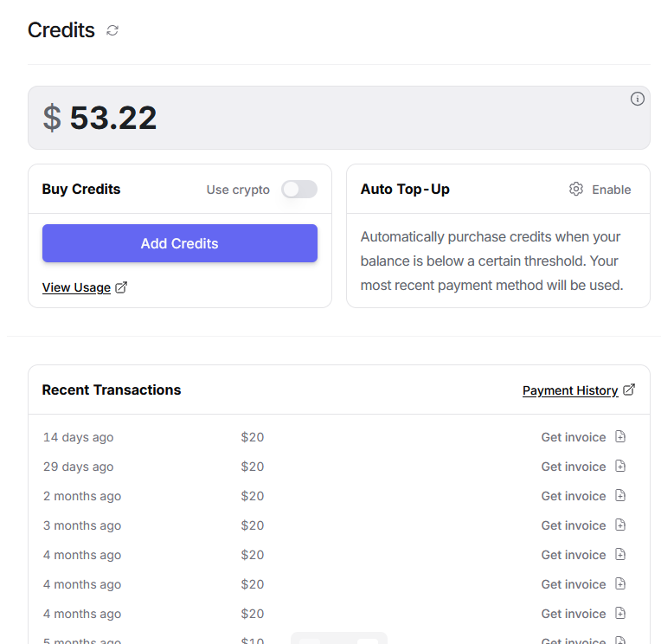
Task: Open the balance info circle icon
Action: [637, 99]
